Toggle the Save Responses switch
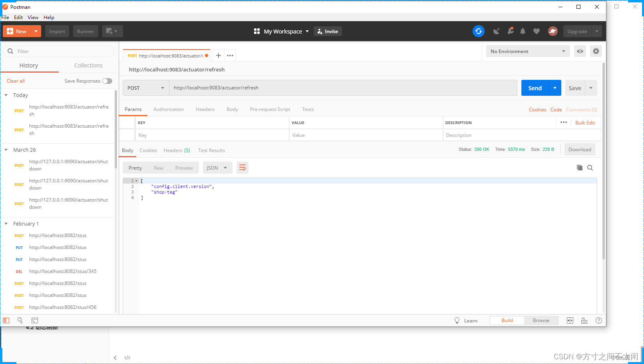 [x=107, y=81]
